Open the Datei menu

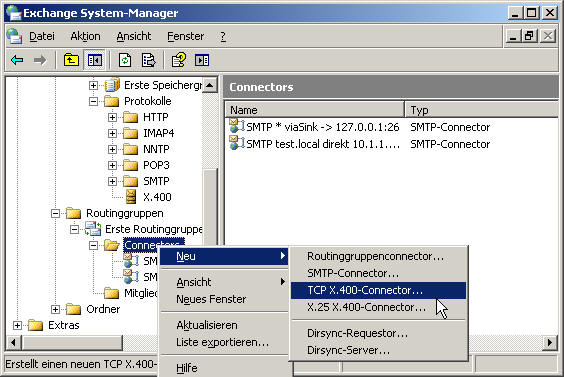click(x=42, y=36)
